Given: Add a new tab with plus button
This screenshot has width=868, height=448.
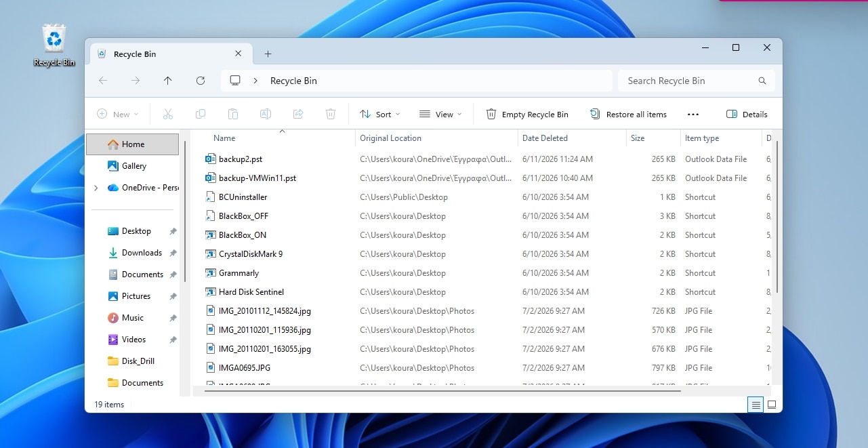Looking at the screenshot, I should 268,54.
